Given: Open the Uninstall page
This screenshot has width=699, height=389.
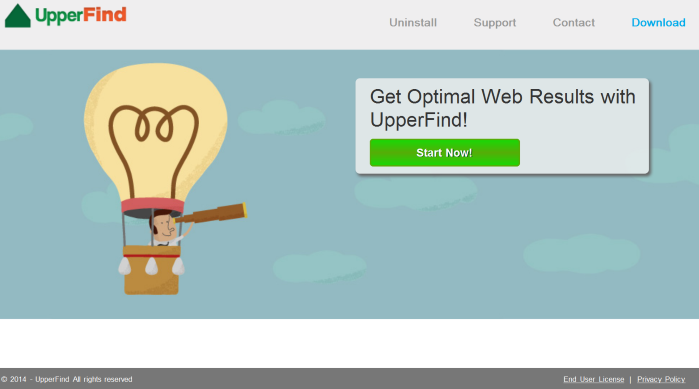Looking at the screenshot, I should [x=413, y=23].
